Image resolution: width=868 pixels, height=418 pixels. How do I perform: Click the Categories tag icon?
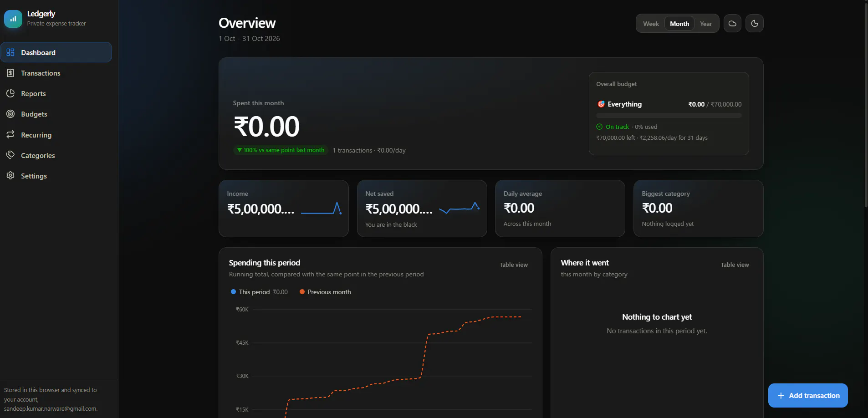click(10, 155)
